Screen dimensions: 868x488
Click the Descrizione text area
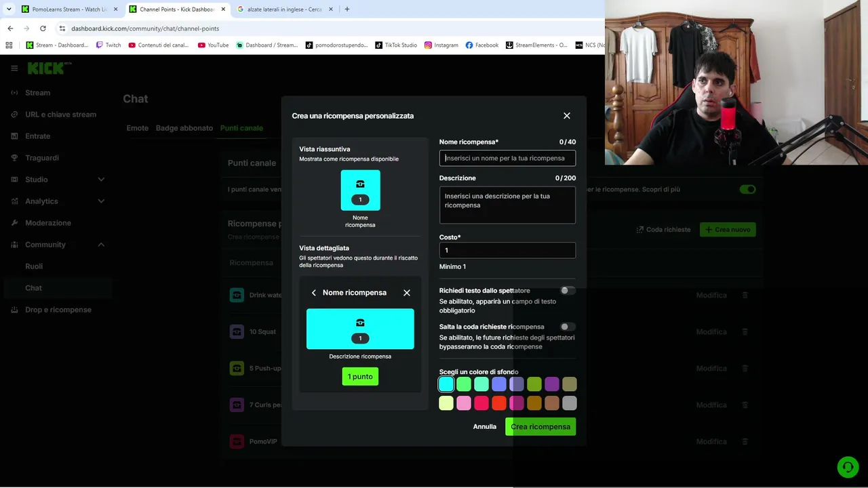pyautogui.click(x=507, y=205)
